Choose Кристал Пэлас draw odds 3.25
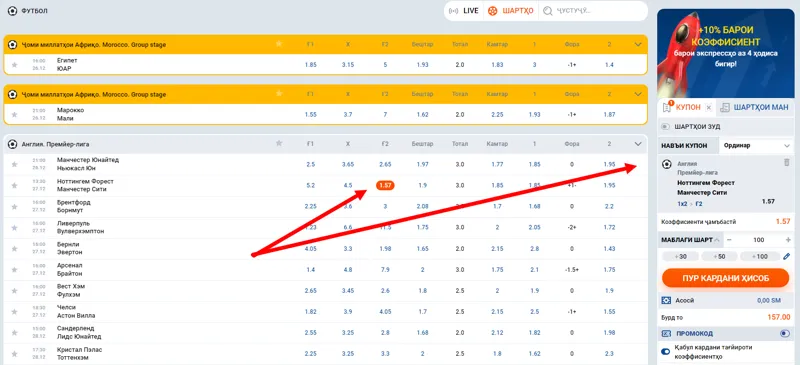Image resolution: width=800 pixels, height=365 pixels. [x=347, y=353]
